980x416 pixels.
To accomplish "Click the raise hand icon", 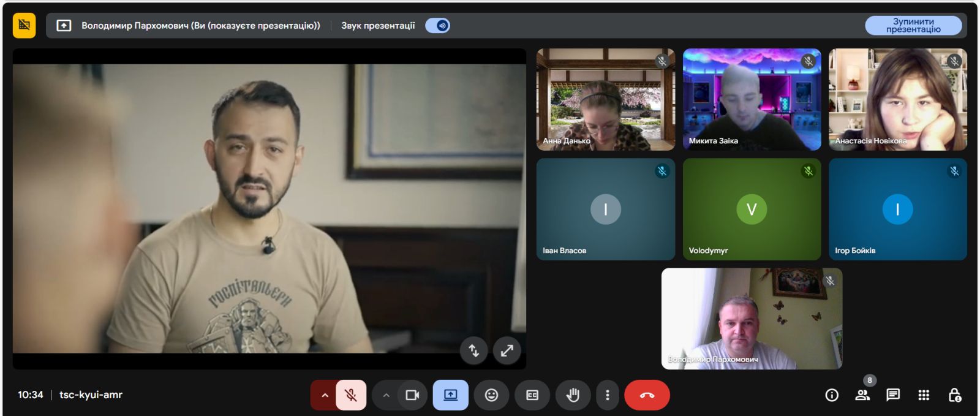I will point(573,395).
